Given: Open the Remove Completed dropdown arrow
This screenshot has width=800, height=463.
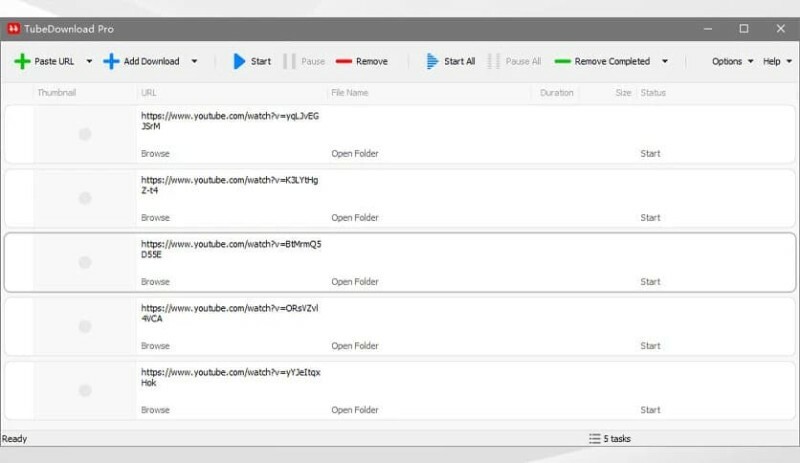Looking at the screenshot, I should coord(665,61).
